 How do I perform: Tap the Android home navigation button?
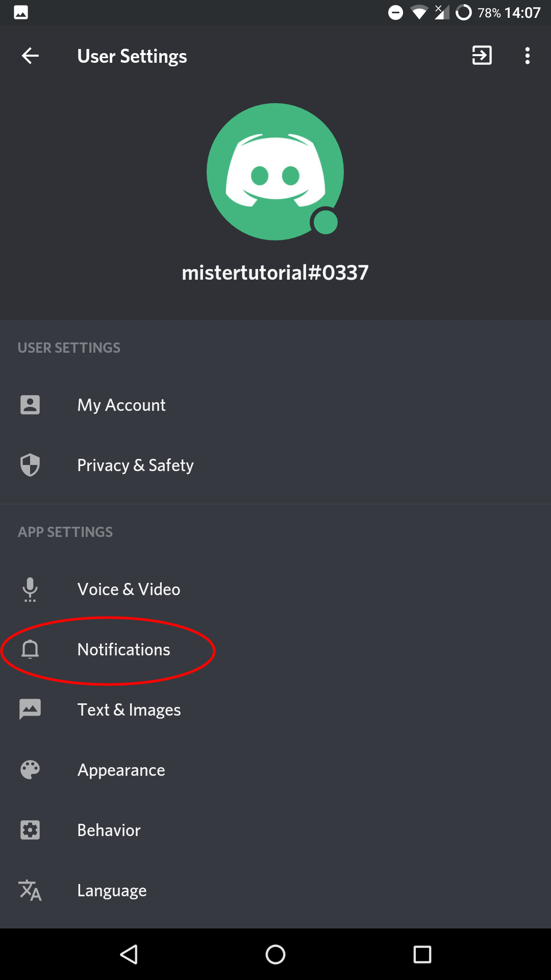275,954
